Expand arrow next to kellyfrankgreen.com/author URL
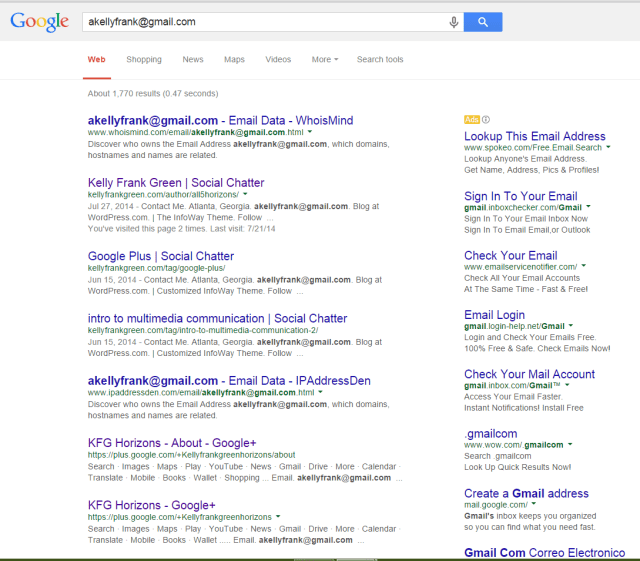This screenshot has height=561, width=640. (x=245, y=194)
